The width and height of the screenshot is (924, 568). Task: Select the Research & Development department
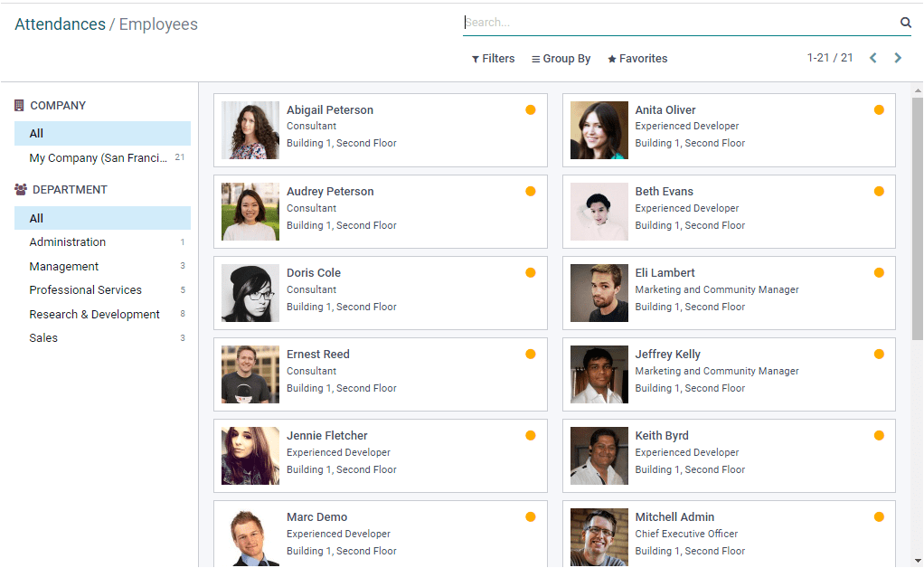tap(94, 314)
